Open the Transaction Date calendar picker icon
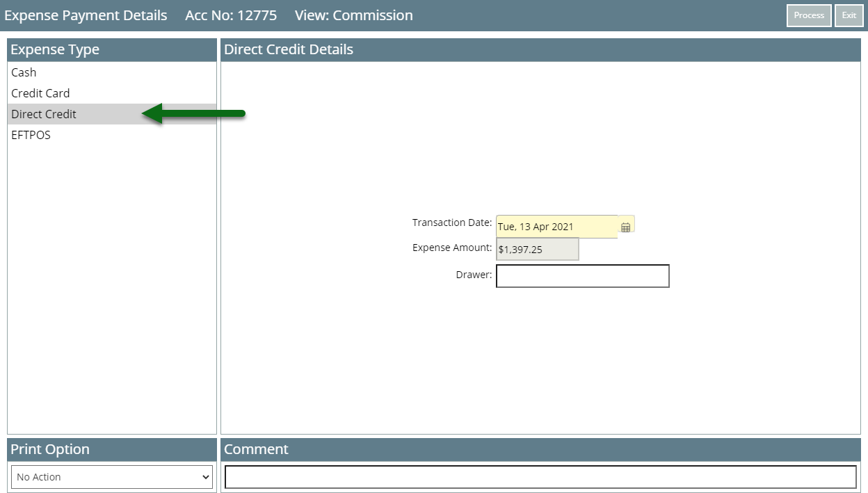The height and width of the screenshot is (493, 868). (625, 227)
